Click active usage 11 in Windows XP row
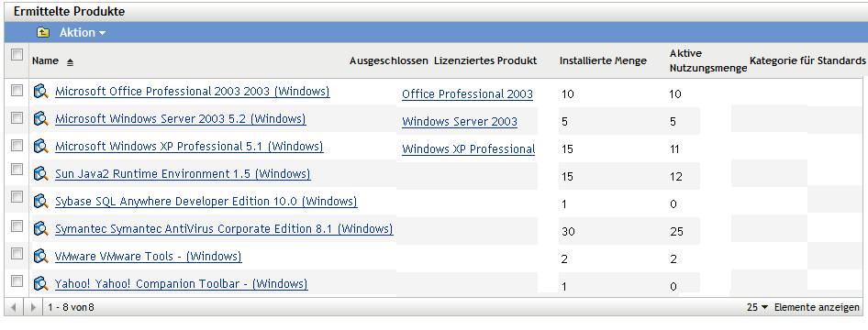The height and width of the screenshot is (330, 868). click(674, 149)
